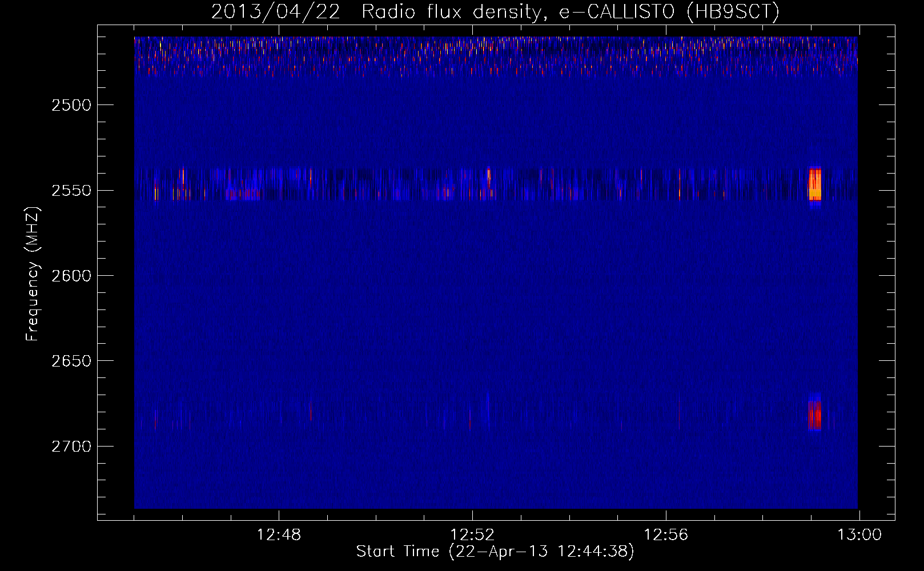The image size is (924, 571).
Task: Click the 2550 frequency axis label
Action: pyautogui.click(x=71, y=190)
